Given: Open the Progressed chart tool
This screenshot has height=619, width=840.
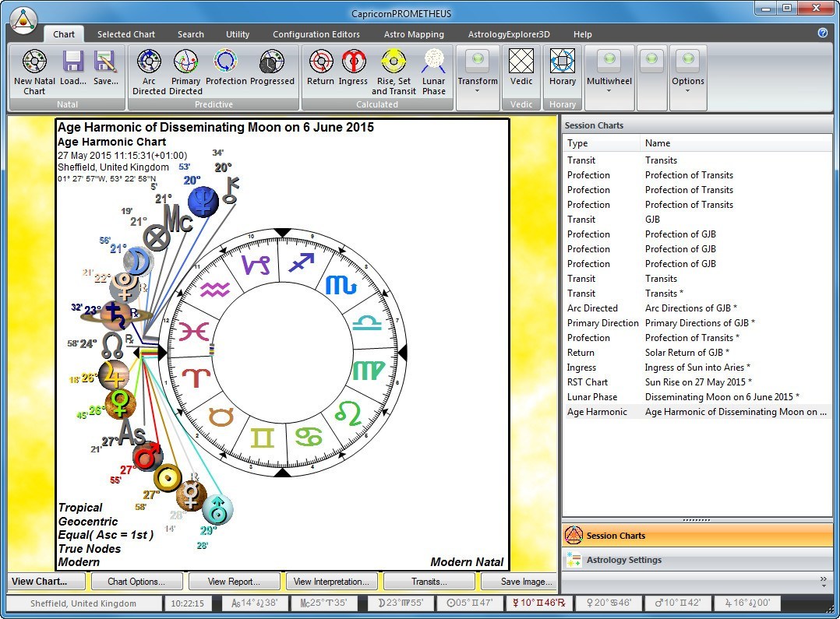Looking at the screenshot, I should click(x=272, y=61).
